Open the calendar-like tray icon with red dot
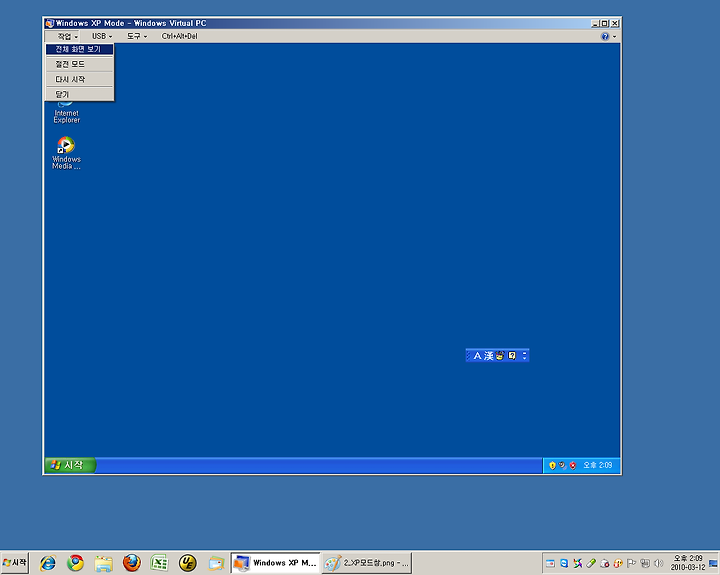720x575 pixels. (550, 563)
